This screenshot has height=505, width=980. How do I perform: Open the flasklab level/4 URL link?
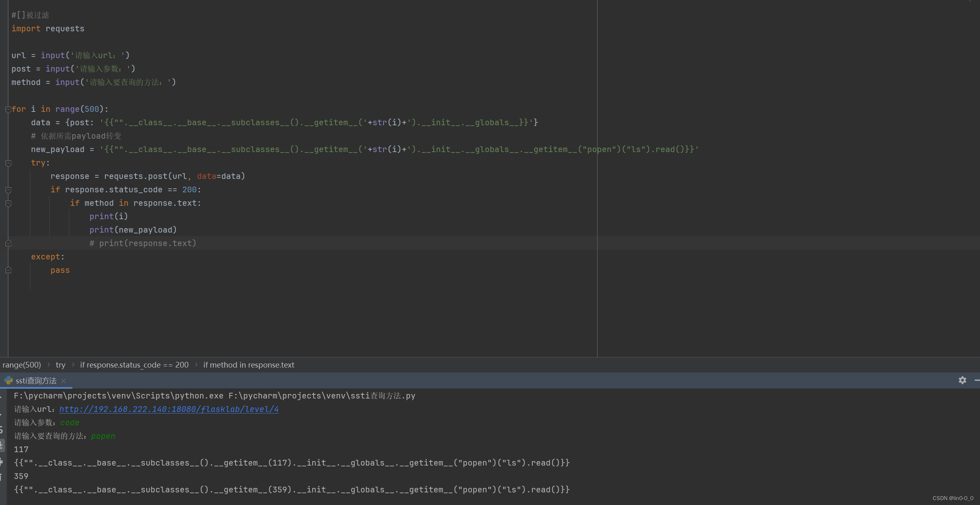click(x=169, y=409)
